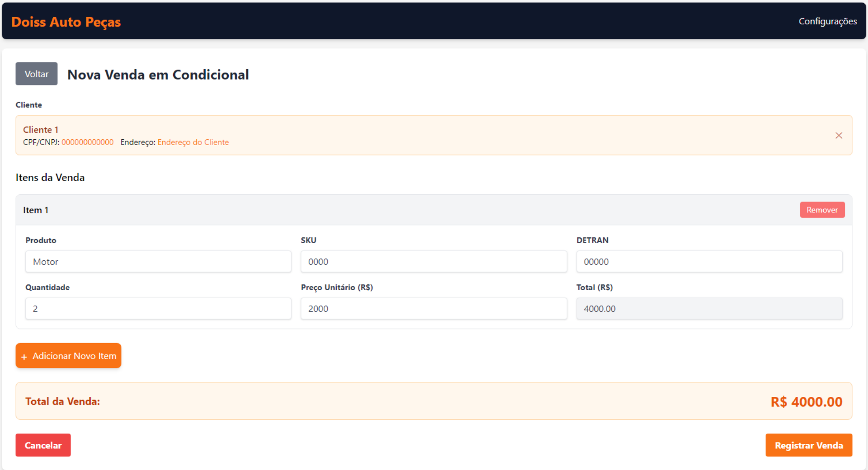The height and width of the screenshot is (470, 868).
Task: Open the Configurações menu
Action: tap(827, 21)
